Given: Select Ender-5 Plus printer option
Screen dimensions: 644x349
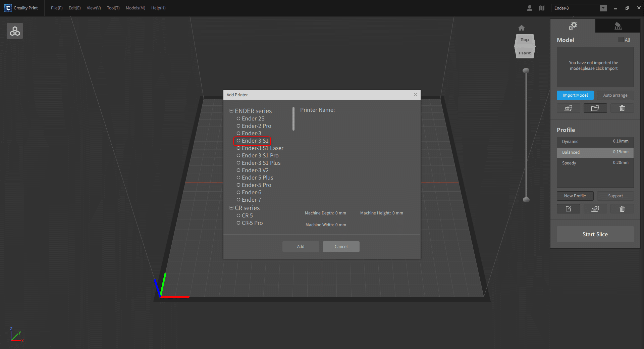Looking at the screenshot, I should (255, 178).
